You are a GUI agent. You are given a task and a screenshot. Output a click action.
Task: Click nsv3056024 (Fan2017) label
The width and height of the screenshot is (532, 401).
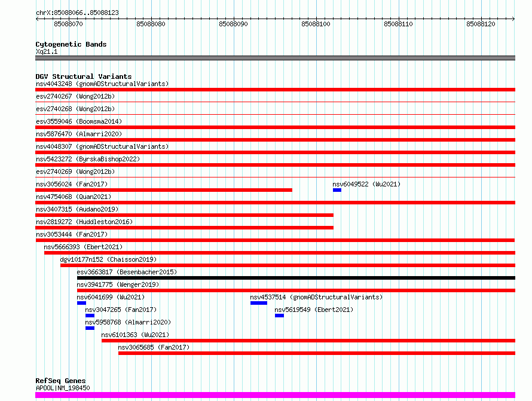point(72,184)
